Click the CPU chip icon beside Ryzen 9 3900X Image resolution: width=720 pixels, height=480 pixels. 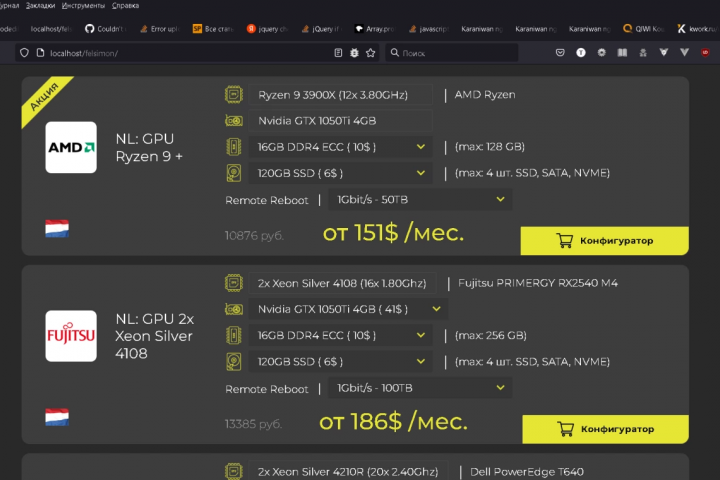click(234, 95)
